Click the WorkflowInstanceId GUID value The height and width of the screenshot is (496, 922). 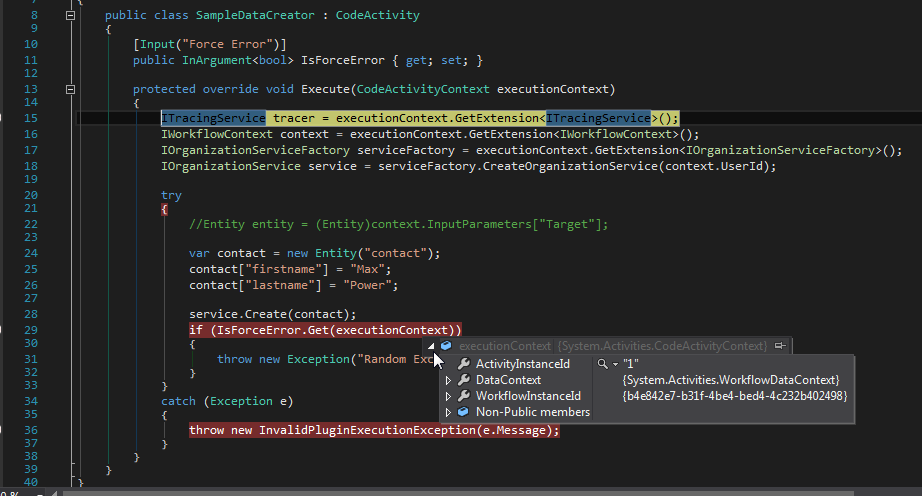point(735,396)
